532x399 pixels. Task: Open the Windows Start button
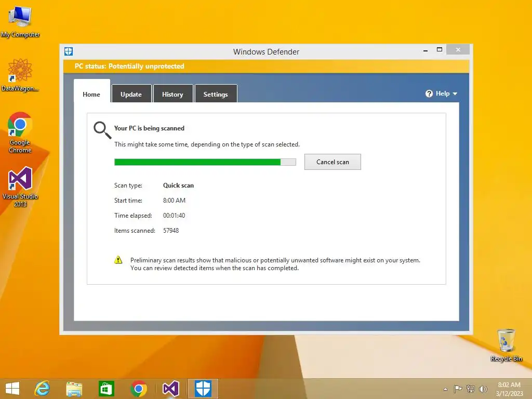point(12,389)
